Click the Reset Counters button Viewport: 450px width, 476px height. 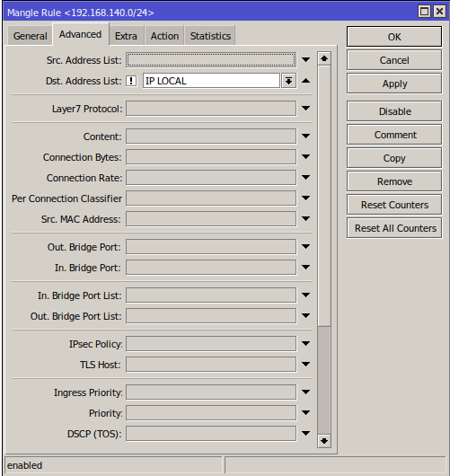click(394, 205)
